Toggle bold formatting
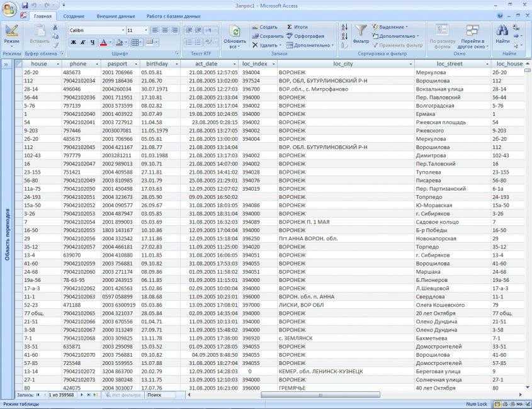 coord(73,43)
